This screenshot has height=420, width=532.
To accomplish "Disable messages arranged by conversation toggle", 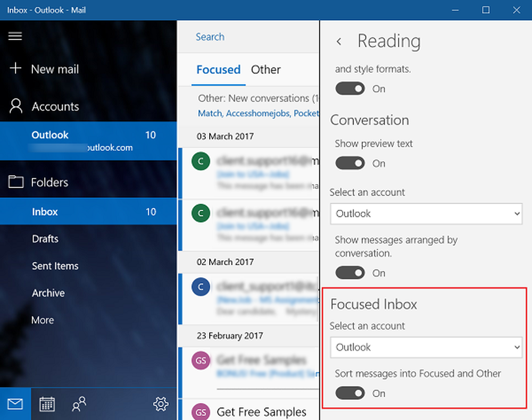I will (x=350, y=273).
